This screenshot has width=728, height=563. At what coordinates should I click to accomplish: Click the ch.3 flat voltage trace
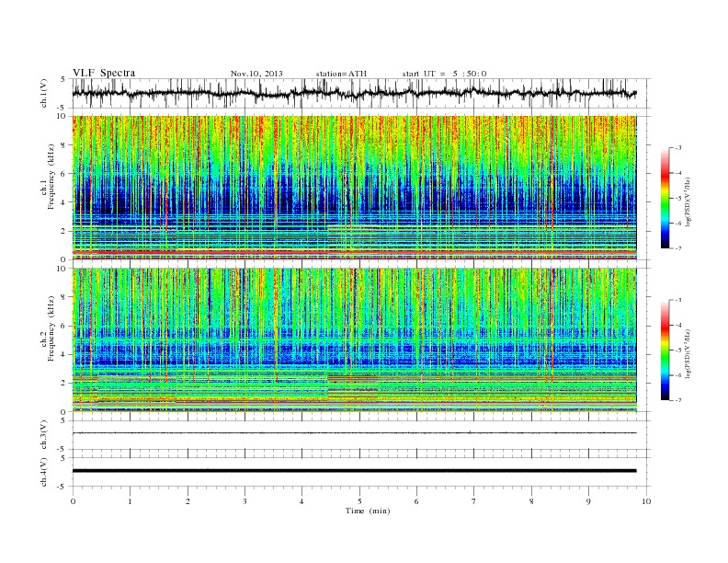[354, 433]
